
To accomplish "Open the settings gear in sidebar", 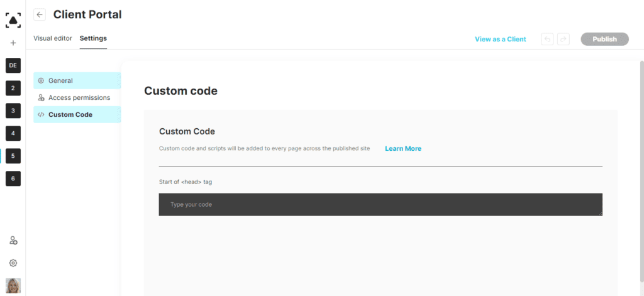I will [13, 263].
